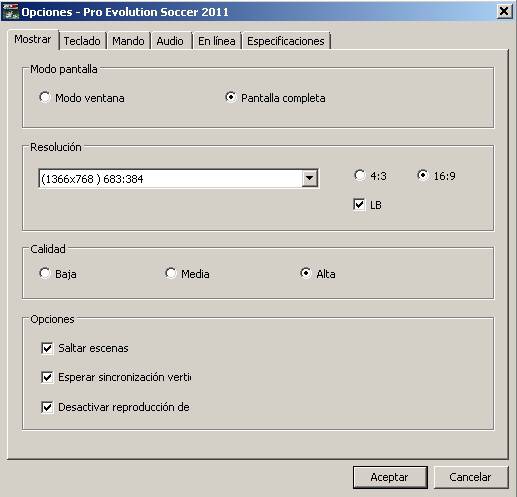Click the Cancelar button
This screenshot has height=497, width=517.
[x=471, y=477]
